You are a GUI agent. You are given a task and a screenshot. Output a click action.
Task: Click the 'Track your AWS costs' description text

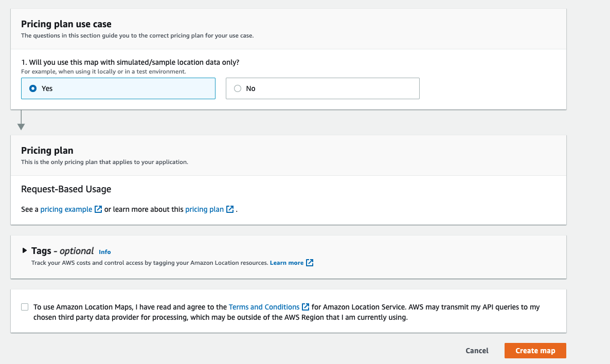(150, 263)
